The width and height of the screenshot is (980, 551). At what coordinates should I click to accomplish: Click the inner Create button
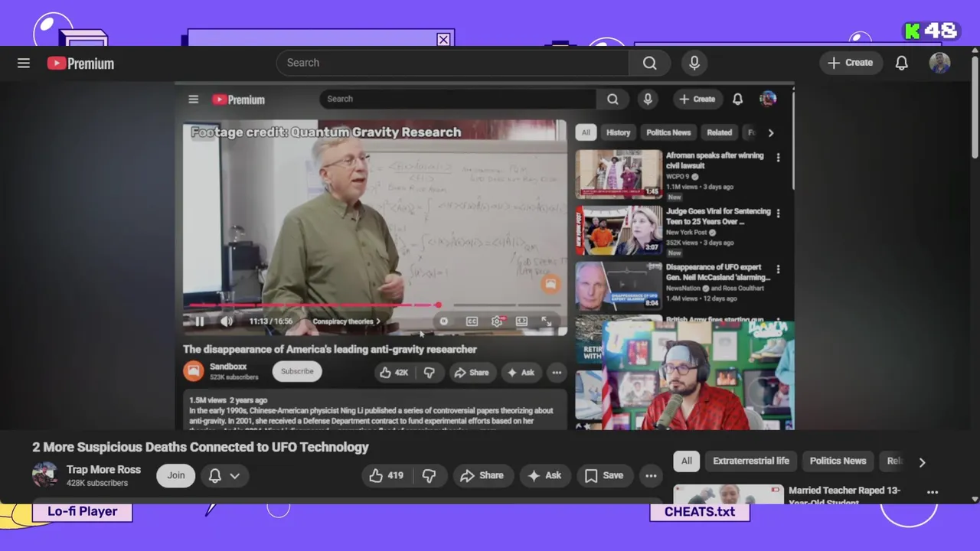(x=697, y=99)
